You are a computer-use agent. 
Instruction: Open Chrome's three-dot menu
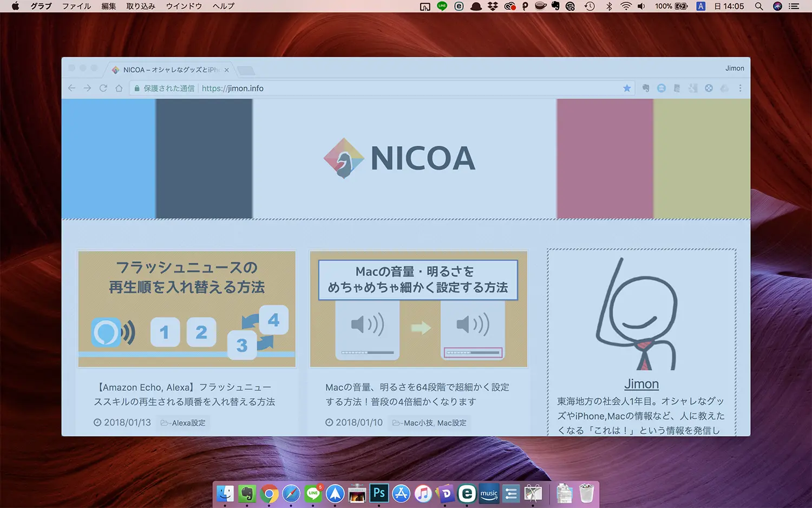740,88
